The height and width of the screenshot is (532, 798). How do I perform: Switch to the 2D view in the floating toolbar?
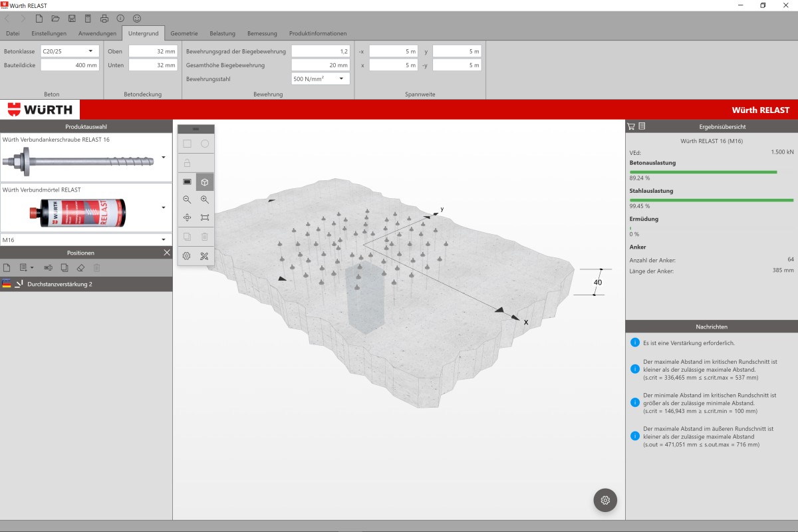[187, 182]
